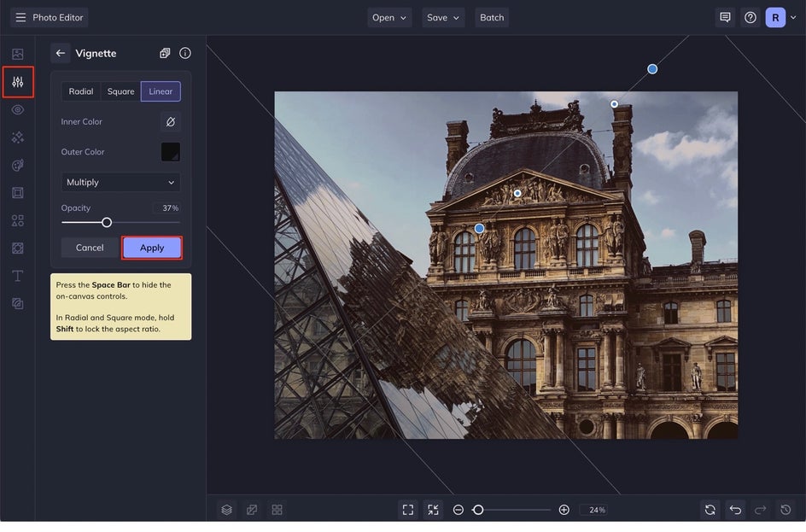Go back using the Vignette back arrow
The width and height of the screenshot is (806, 532).
tap(61, 53)
